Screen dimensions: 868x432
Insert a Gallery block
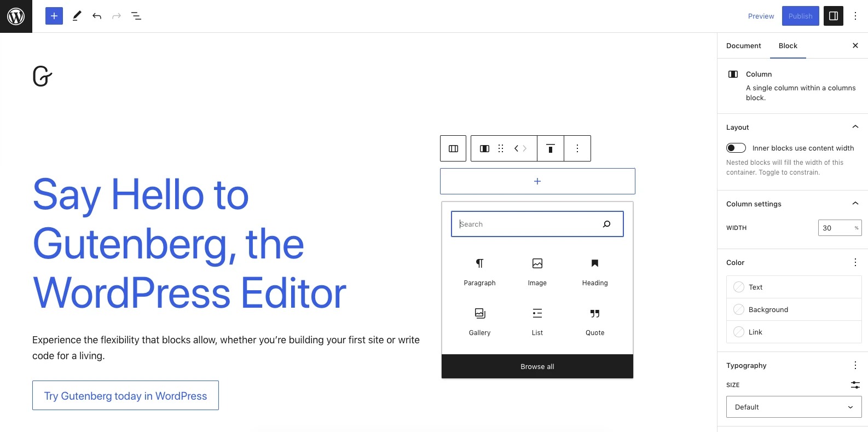tap(479, 321)
